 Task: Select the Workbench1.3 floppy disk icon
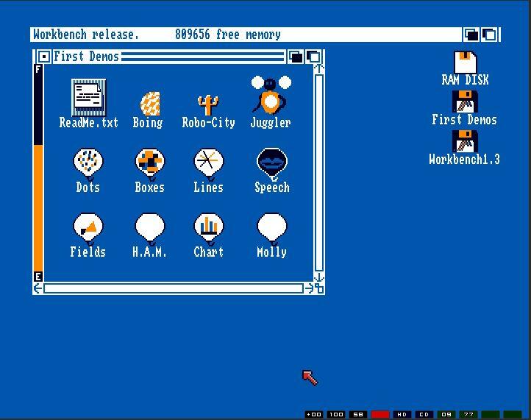465,141
